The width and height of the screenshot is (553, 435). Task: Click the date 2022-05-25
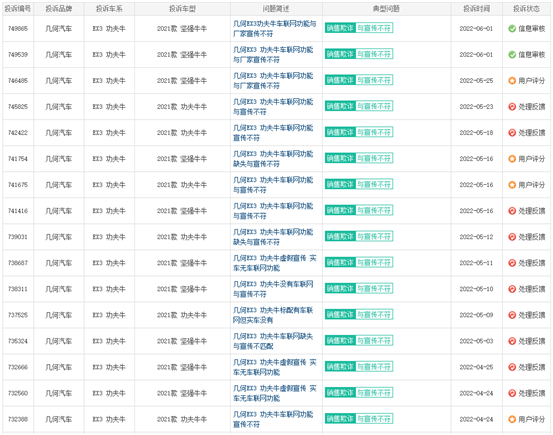click(476, 81)
